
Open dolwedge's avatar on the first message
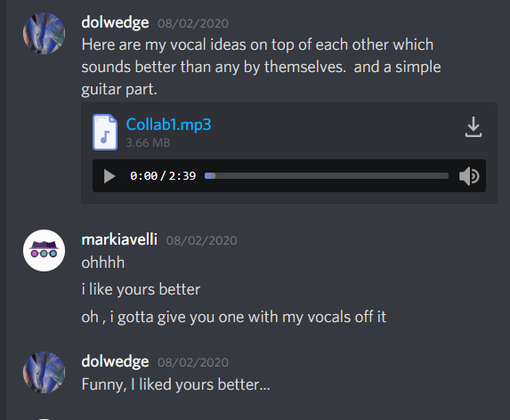pos(44,33)
